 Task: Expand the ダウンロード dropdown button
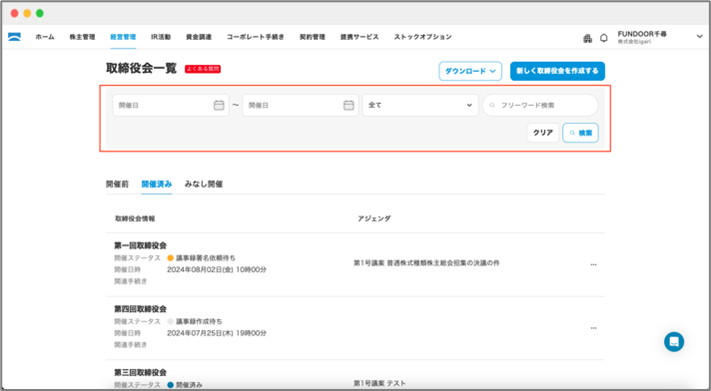(x=470, y=71)
